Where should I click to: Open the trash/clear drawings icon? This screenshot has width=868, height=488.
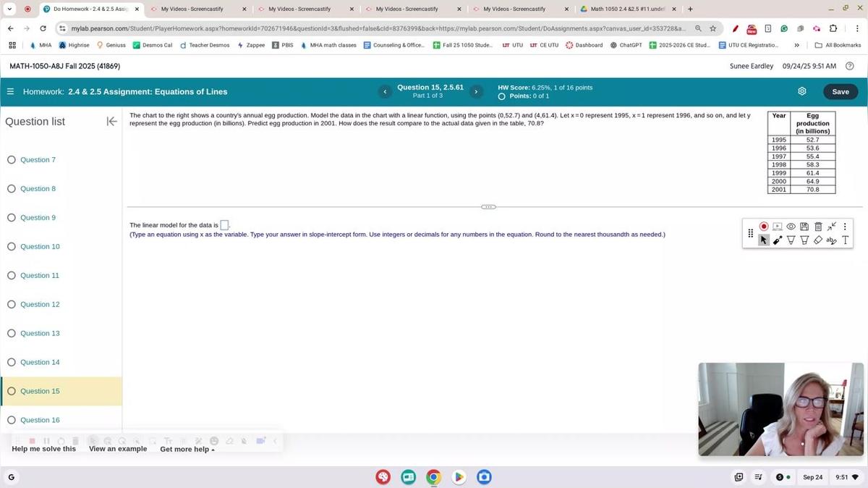click(817, 226)
